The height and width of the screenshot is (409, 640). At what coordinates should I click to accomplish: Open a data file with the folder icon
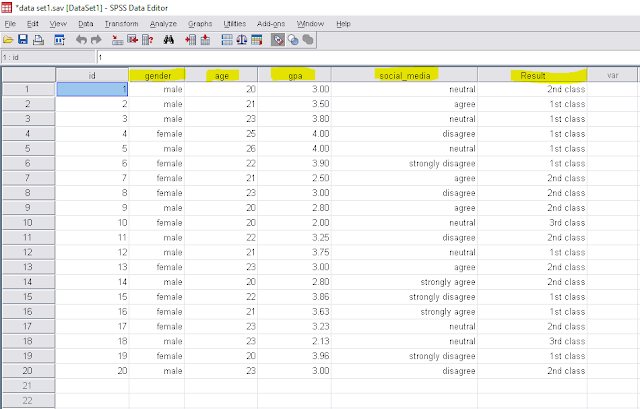8,40
